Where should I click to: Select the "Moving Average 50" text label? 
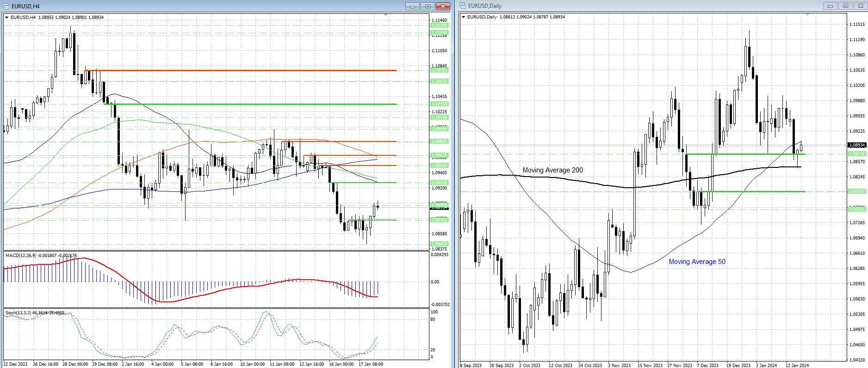click(x=697, y=262)
